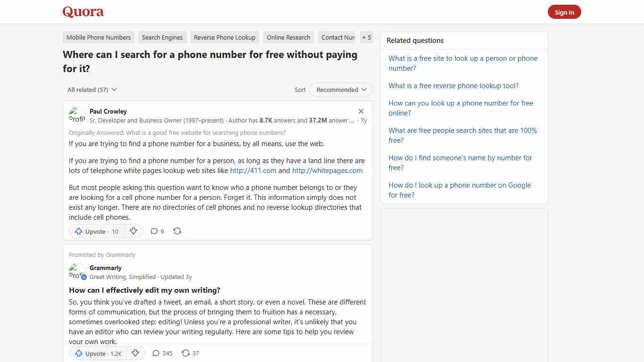The height and width of the screenshot is (362, 644).
Task: Expand the All related (57) filter
Action: click(92, 90)
